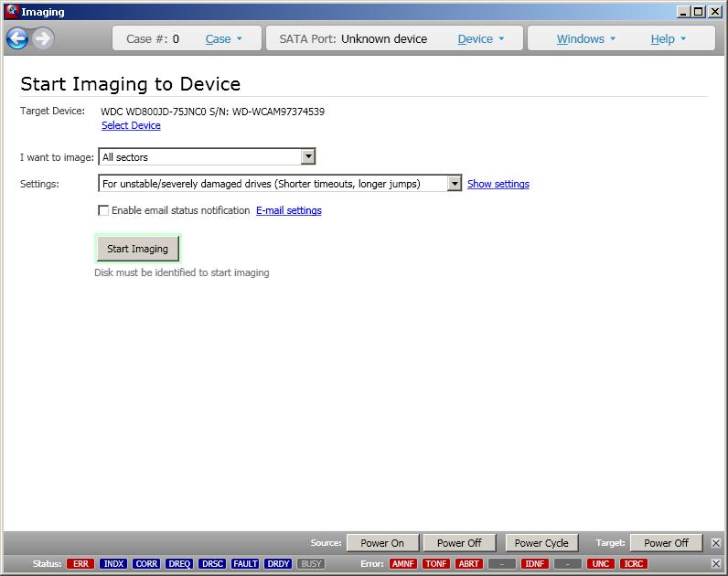
Task: Click the INDX status indicator
Action: click(x=113, y=563)
